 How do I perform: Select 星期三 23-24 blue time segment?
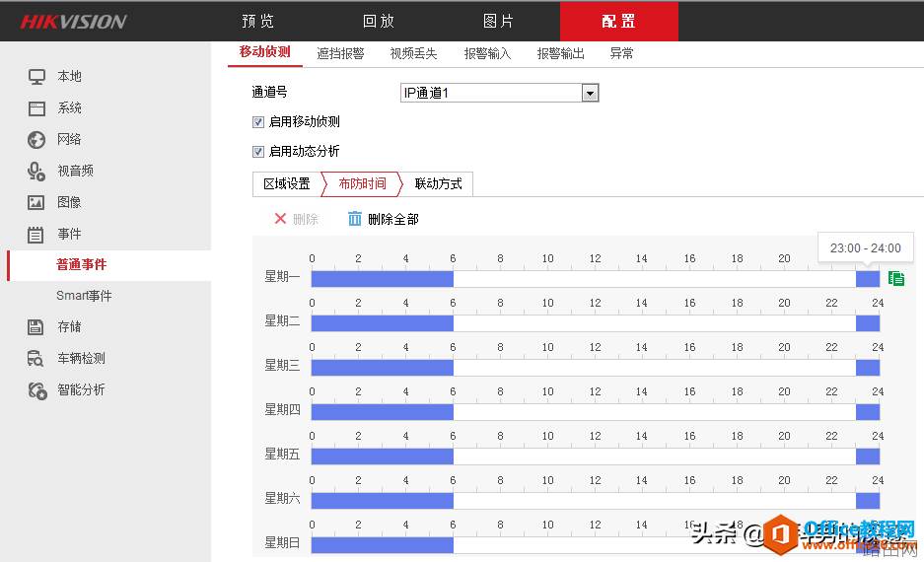point(868,368)
